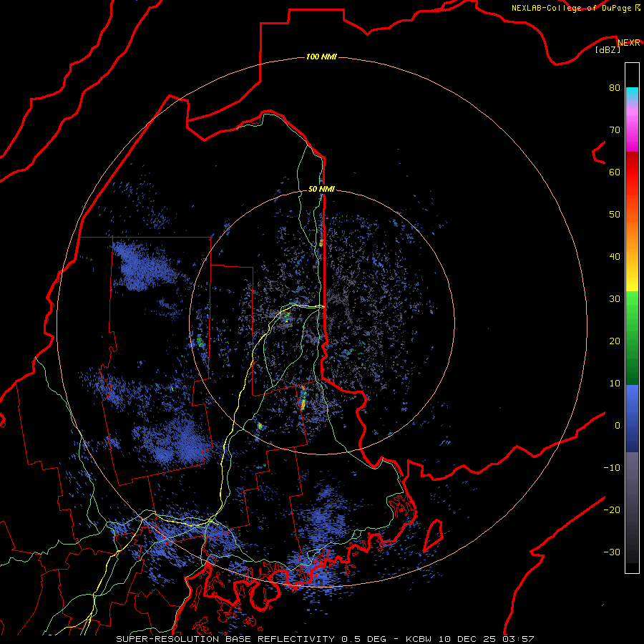Pick the blue segment of color bar
This screenshot has width=644, height=644.
click(x=632, y=419)
